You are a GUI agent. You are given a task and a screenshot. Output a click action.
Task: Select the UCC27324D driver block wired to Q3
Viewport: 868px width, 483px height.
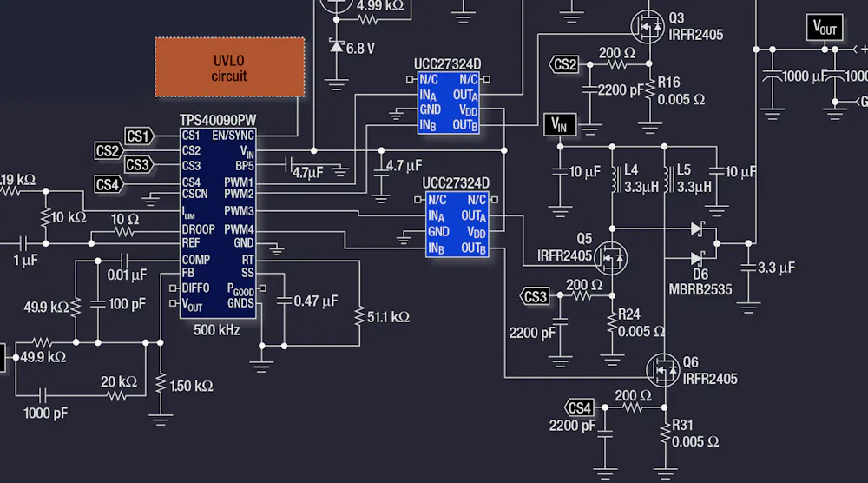click(449, 103)
